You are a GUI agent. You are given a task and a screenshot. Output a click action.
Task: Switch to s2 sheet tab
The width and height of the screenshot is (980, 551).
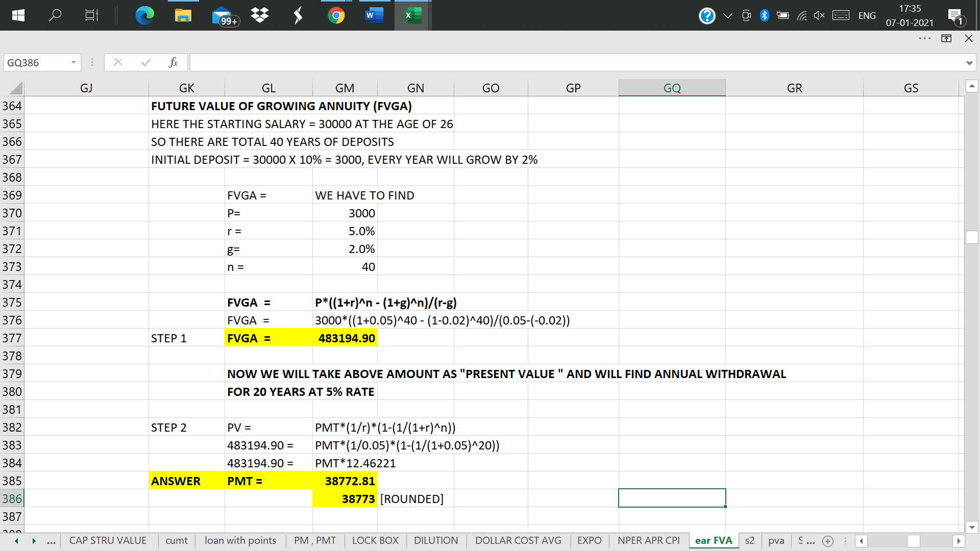tap(749, 540)
